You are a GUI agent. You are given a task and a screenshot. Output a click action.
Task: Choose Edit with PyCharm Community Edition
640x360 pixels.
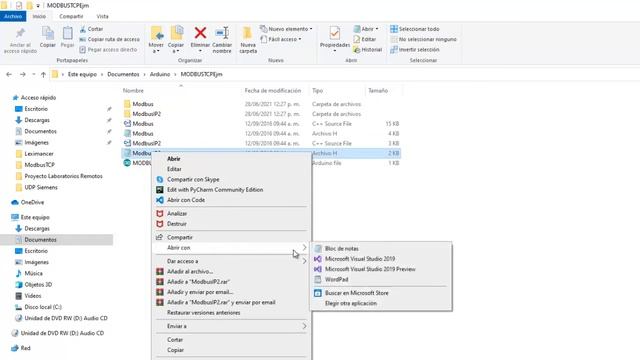click(x=215, y=190)
